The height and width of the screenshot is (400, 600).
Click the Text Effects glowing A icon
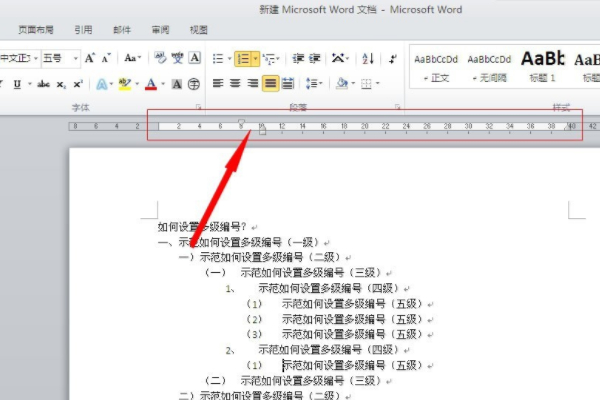coord(102,84)
